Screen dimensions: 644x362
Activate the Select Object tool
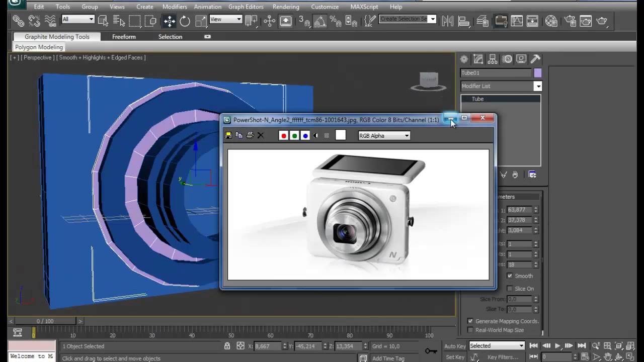coord(103,21)
